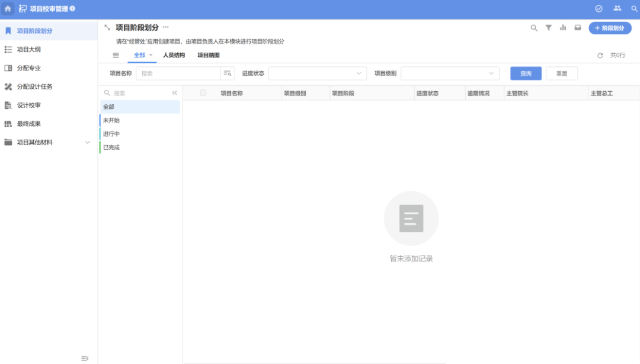Tick the select-all checkbox in table header
This screenshot has height=364, width=640.
pos(203,93)
